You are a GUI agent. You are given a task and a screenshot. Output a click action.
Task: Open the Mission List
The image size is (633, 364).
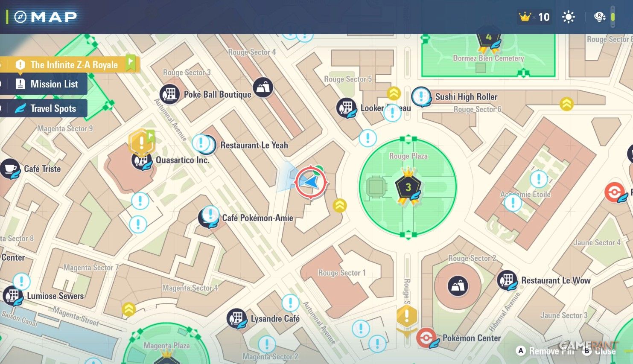47,84
